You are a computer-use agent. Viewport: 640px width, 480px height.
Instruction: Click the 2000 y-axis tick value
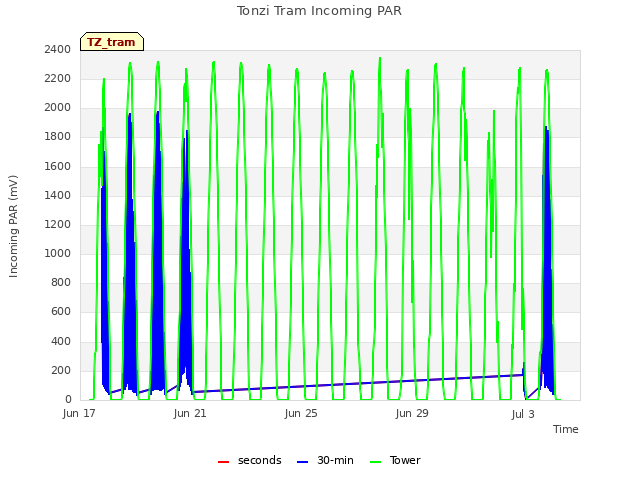[x=58, y=107]
